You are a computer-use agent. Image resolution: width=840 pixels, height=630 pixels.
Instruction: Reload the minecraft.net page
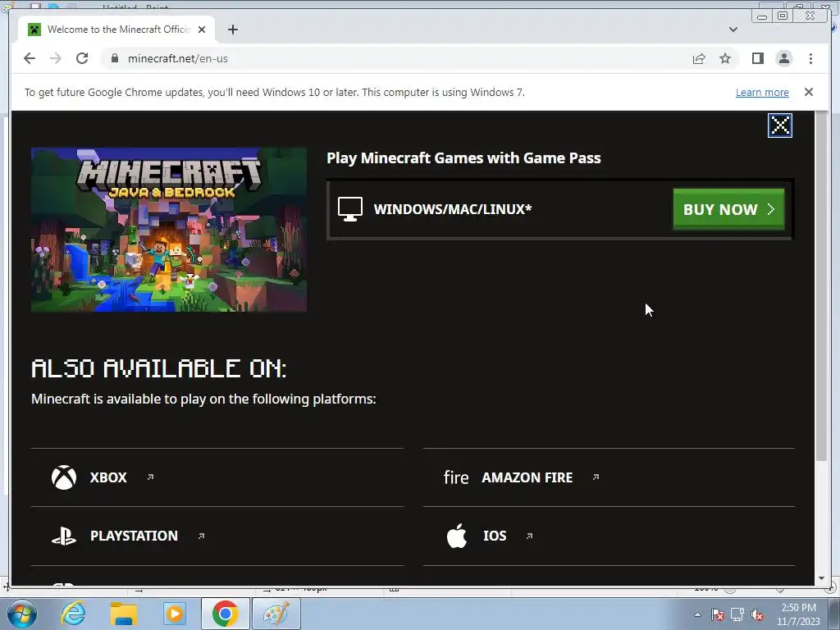[82, 58]
